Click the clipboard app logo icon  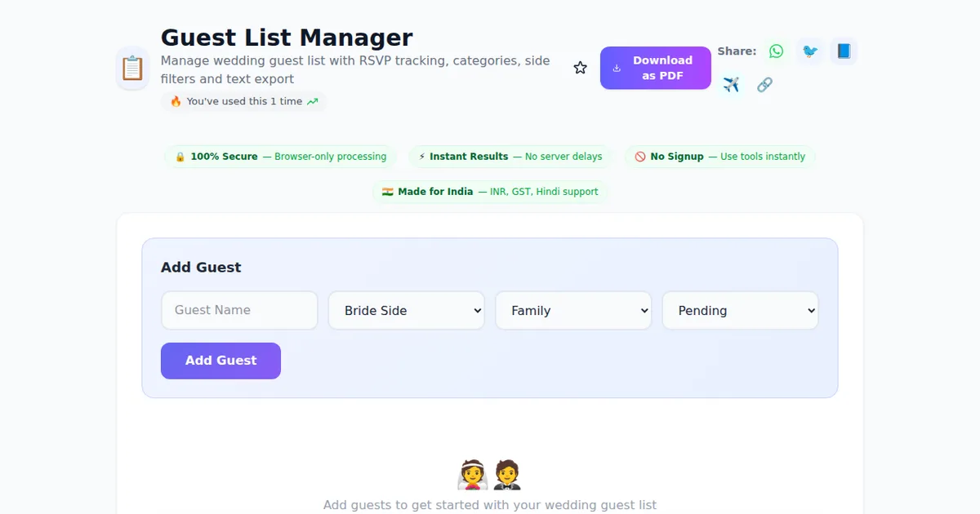pos(132,68)
